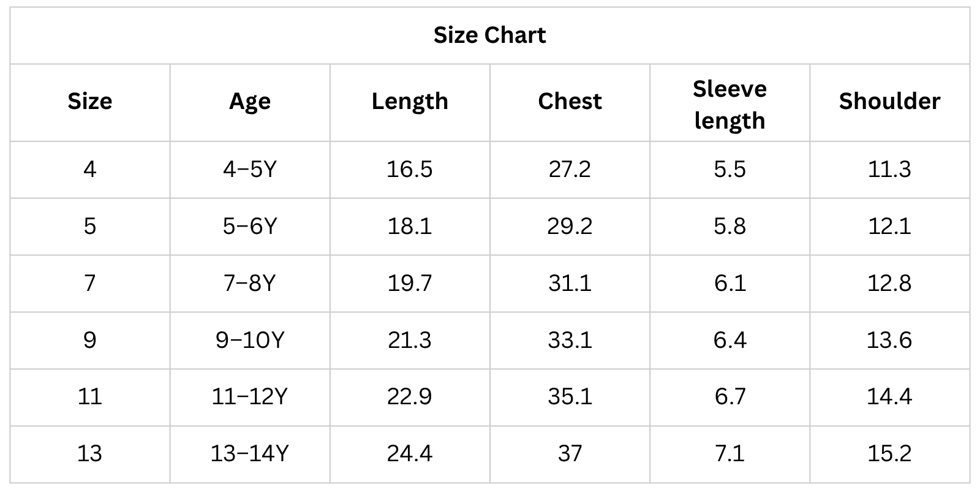Select the Size column header
The height and width of the screenshot is (490, 980).
pyautogui.click(x=90, y=101)
